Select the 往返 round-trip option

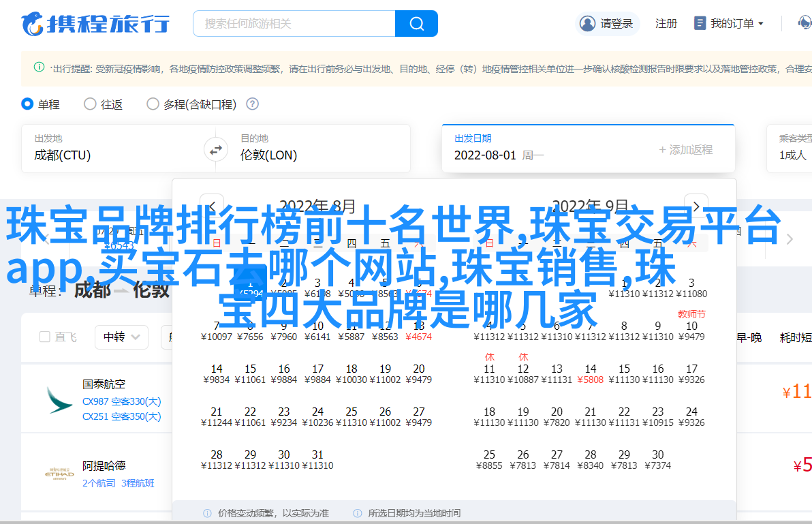(x=90, y=104)
